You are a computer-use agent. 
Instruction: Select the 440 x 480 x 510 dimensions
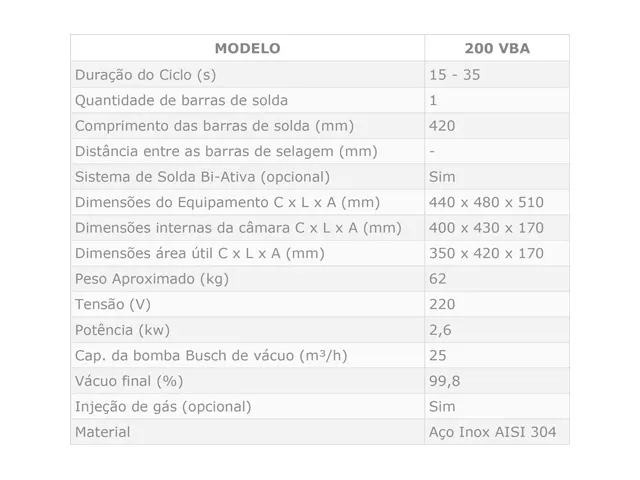(486, 202)
